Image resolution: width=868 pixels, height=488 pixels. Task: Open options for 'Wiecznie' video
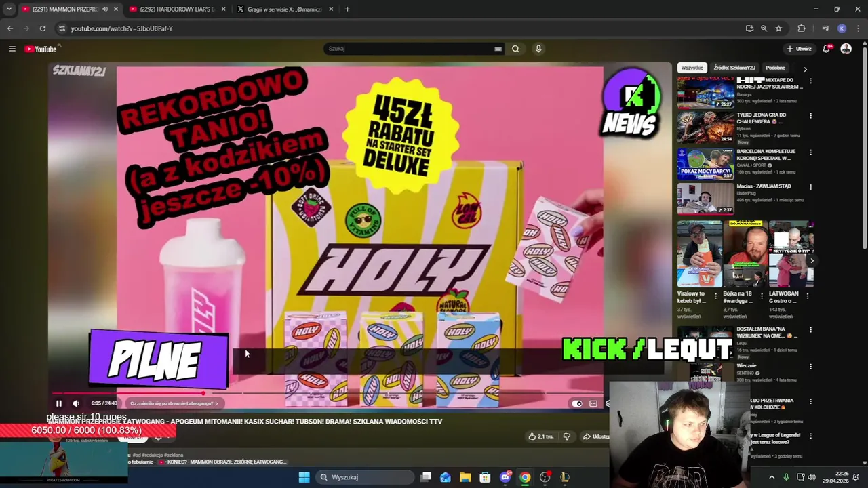point(810,367)
